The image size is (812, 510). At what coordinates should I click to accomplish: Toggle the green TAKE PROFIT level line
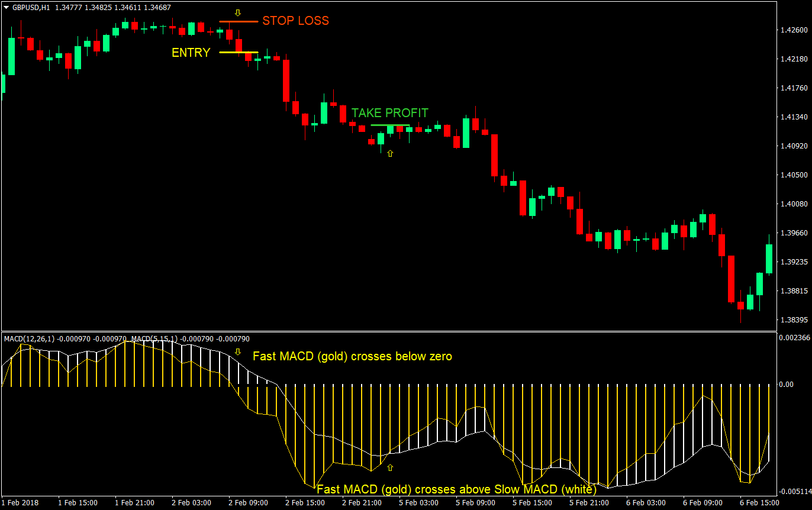(390, 125)
